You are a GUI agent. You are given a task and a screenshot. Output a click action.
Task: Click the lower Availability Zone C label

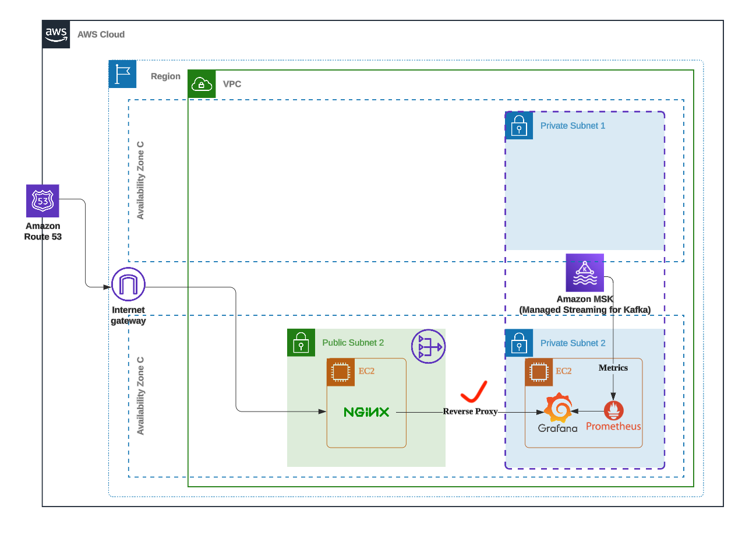140,395
